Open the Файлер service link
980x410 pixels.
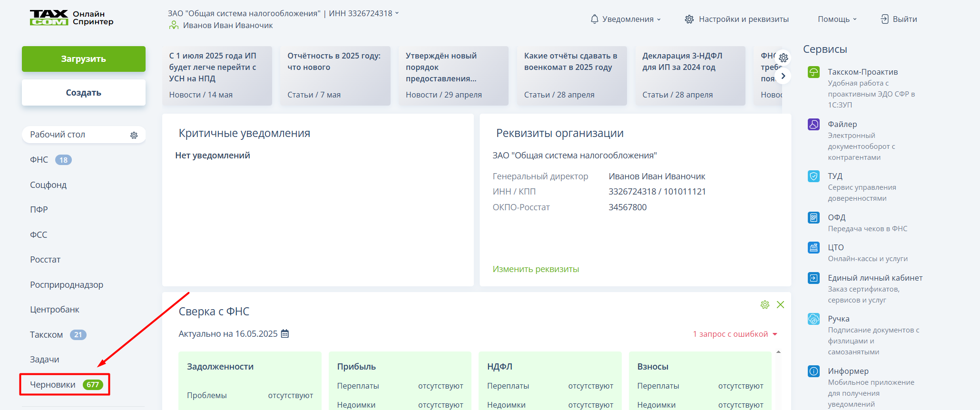point(843,124)
